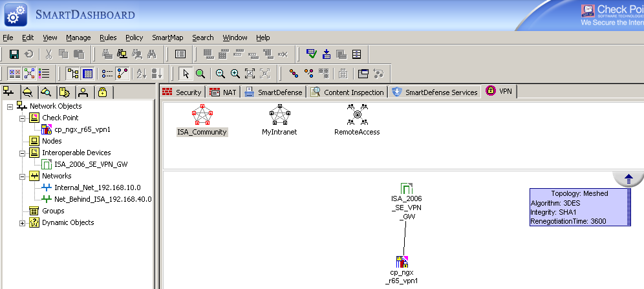Open the Resources tab with magnifier icon
The width and height of the screenshot is (644, 289).
[x=46, y=92]
